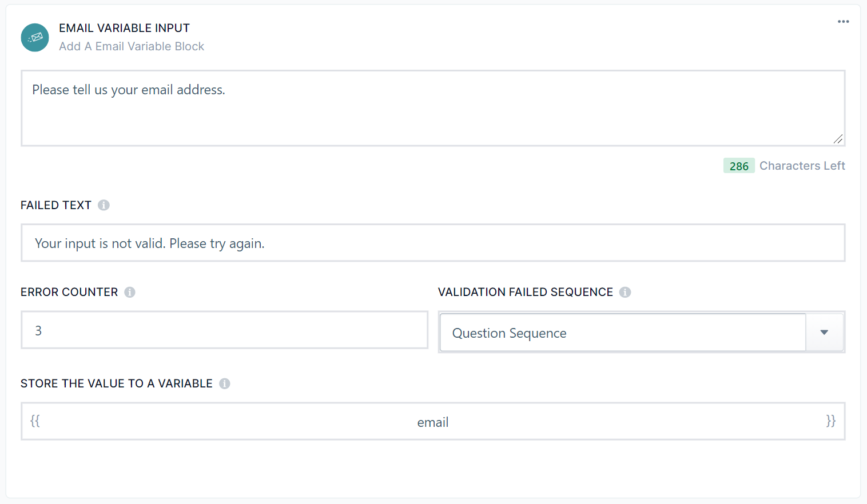Click the Validation Failed Sequence label
The image size is (867, 504).
coord(525,292)
